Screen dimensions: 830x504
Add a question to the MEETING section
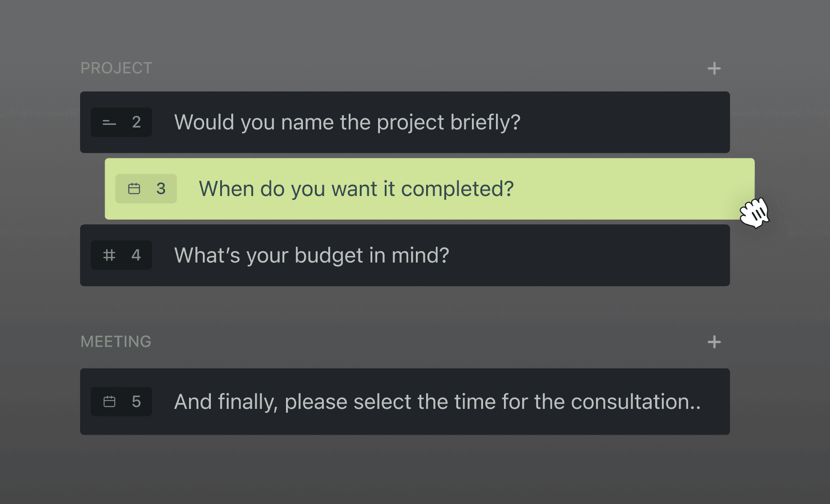(714, 342)
